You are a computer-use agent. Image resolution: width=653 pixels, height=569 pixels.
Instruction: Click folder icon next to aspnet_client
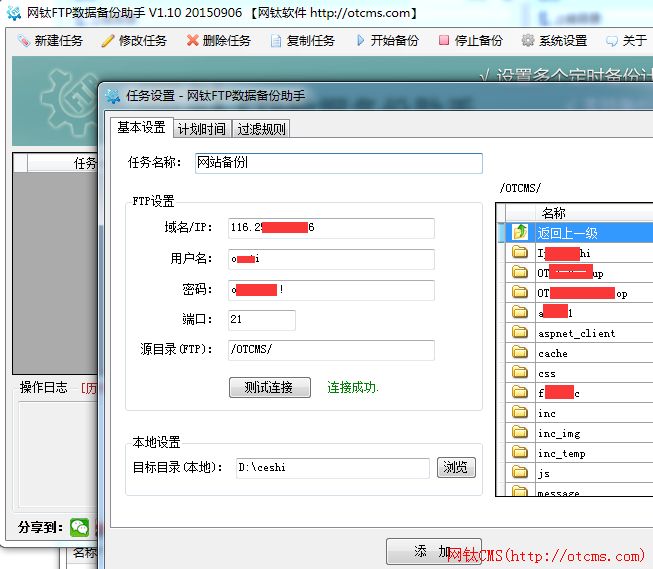coord(520,332)
